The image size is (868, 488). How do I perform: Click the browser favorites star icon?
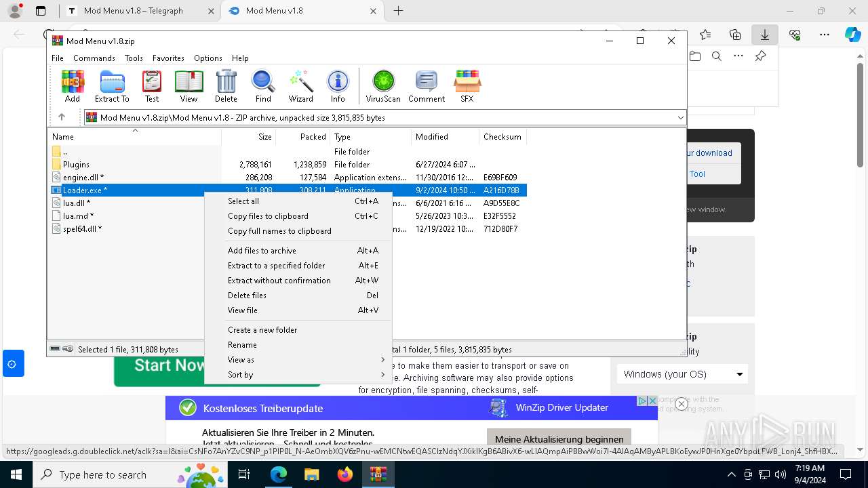pos(705,35)
